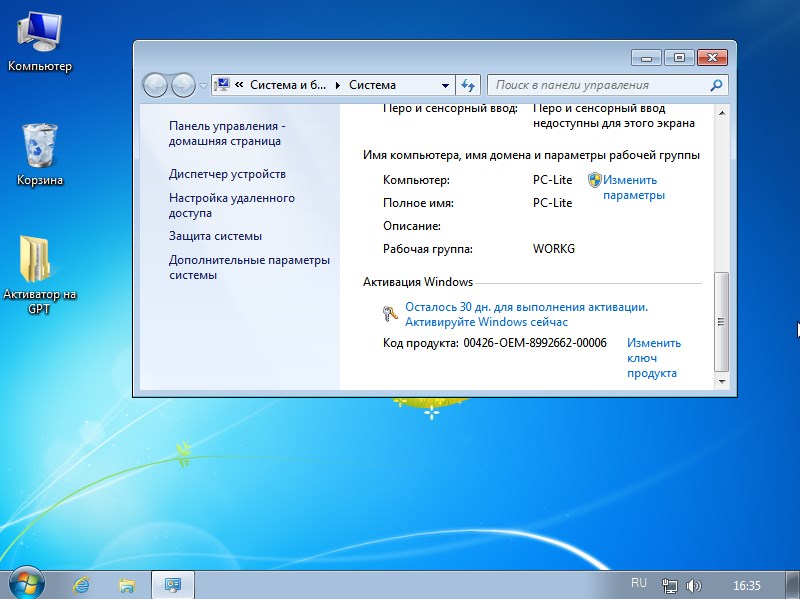The image size is (800, 599).
Task: Click the refresh button beside address bar
Action: point(467,85)
